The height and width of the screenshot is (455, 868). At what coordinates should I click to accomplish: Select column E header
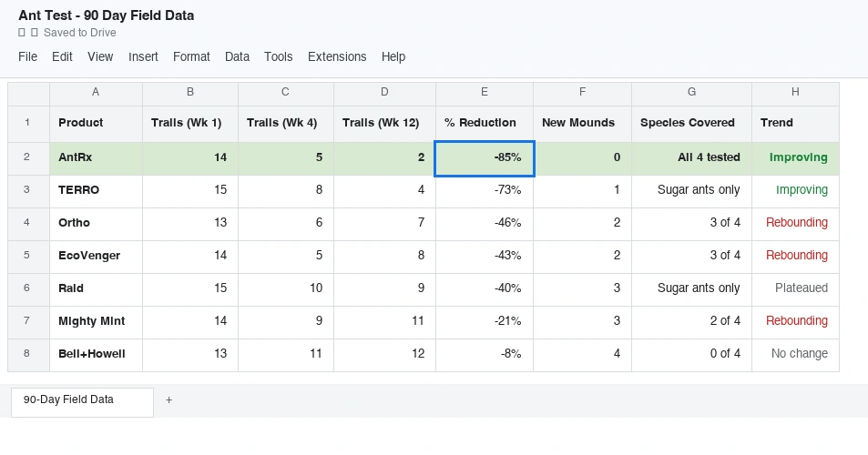tap(485, 92)
